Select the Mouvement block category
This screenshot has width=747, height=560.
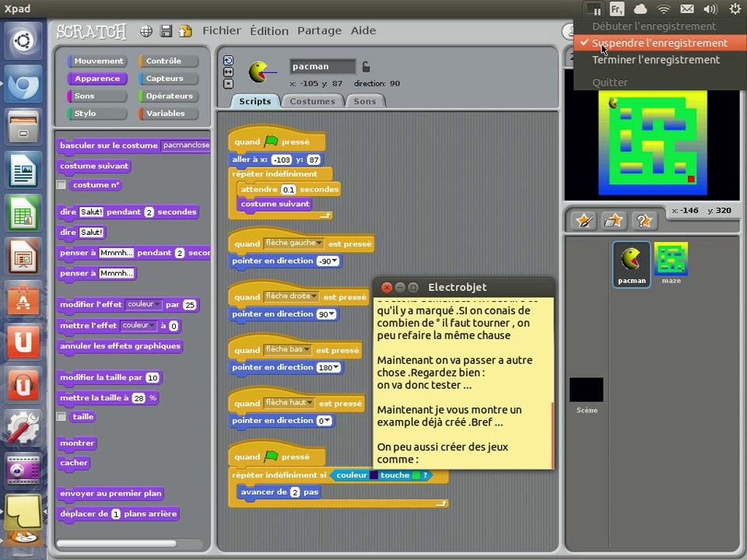[98, 61]
